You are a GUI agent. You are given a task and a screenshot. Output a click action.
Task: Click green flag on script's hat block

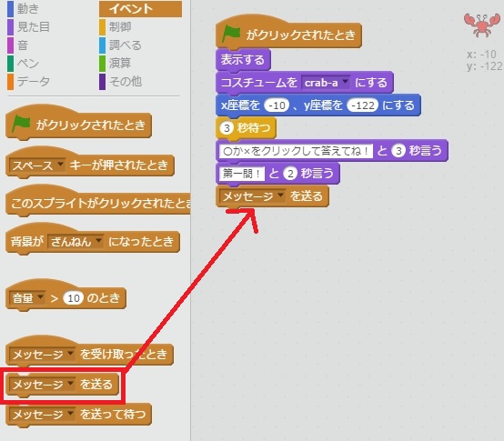231,34
